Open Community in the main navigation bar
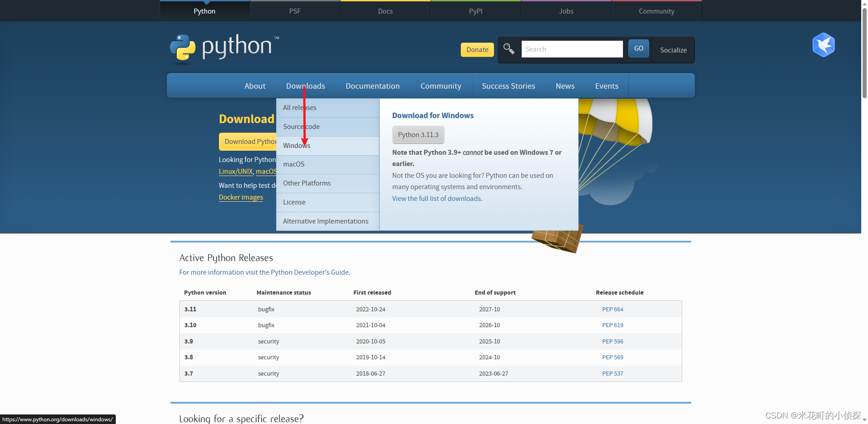This screenshot has width=868, height=424. [441, 86]
